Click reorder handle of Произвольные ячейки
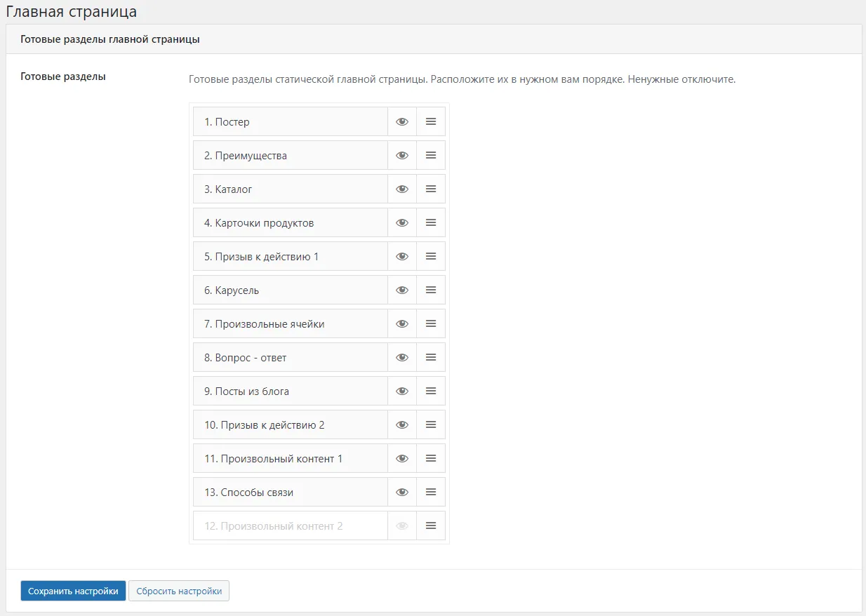Viewport: 866px width, 616px height. [x=431, y=323]
